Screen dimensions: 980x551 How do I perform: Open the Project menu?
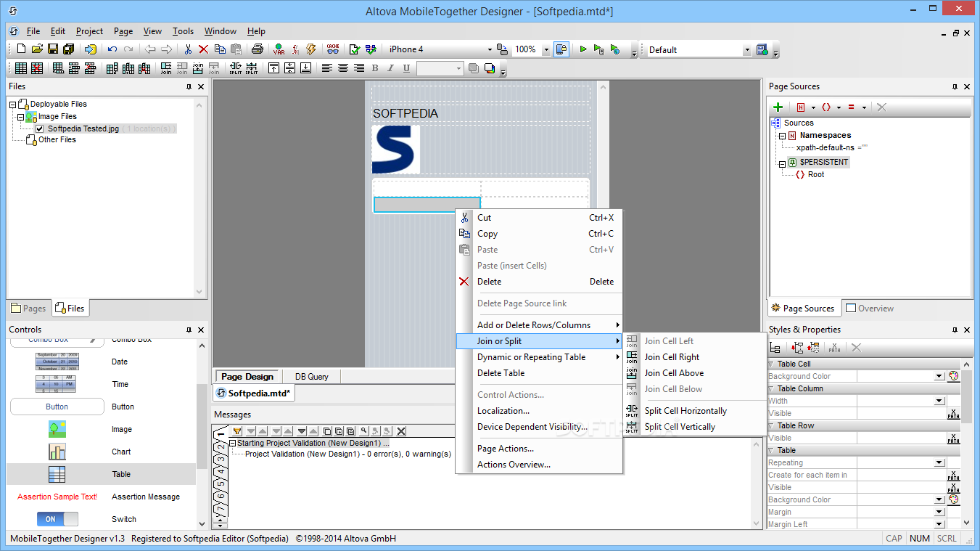pos(89,31)
